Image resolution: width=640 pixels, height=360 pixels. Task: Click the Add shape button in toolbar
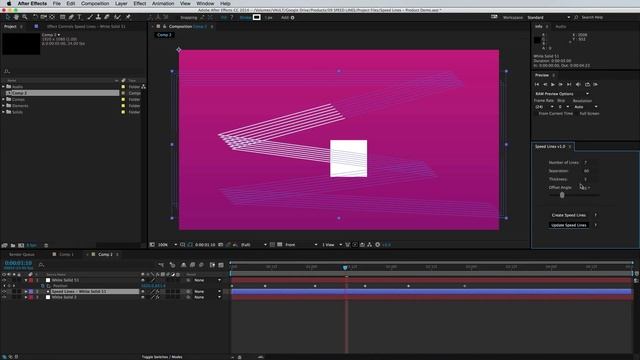pyautogui.click(x=288, y=18)
